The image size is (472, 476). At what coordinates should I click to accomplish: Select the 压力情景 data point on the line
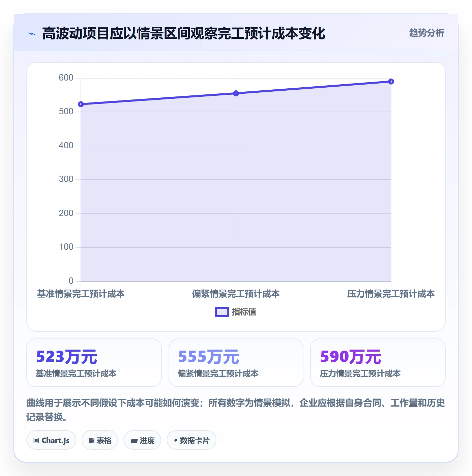pyautogui.click(x=391, y=81)
